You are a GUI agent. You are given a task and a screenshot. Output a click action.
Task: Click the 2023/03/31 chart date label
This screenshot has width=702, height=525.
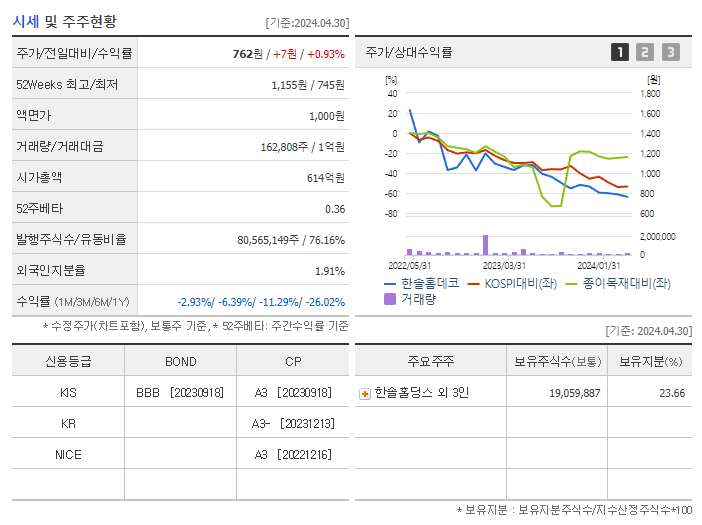click(504, 266)
